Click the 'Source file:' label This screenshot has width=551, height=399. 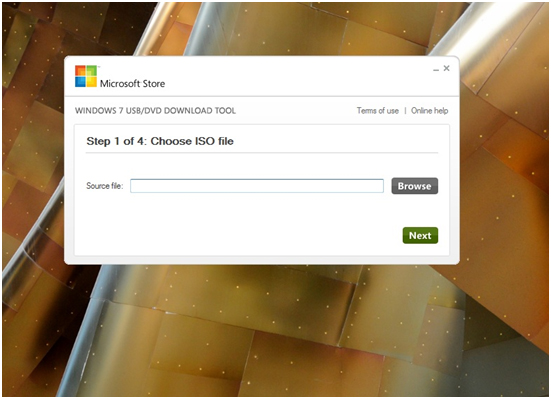pyautogui.click(x=105, y=186)
